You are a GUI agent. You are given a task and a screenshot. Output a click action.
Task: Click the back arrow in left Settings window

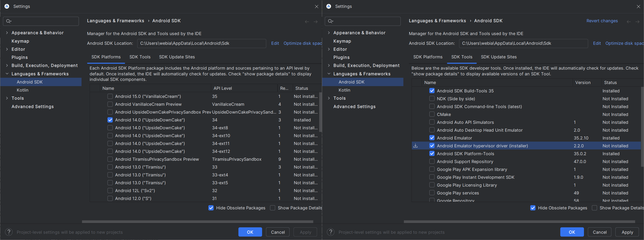tap(307, 22)
